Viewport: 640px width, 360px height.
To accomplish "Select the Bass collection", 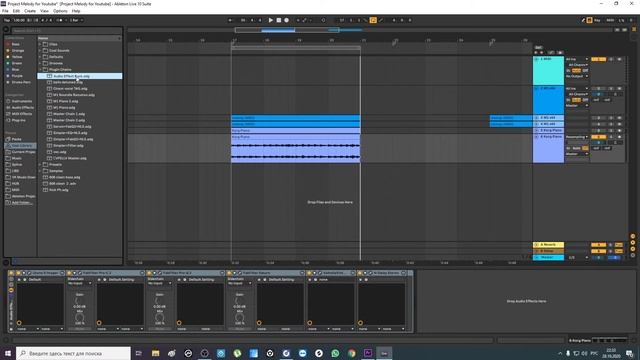I will [16, 44].
